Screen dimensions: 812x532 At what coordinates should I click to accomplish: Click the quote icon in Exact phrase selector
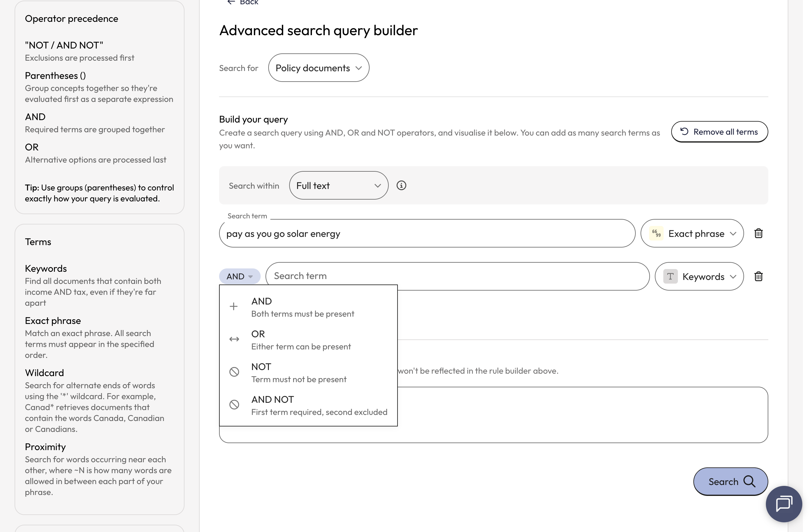[x=656, y=233]
